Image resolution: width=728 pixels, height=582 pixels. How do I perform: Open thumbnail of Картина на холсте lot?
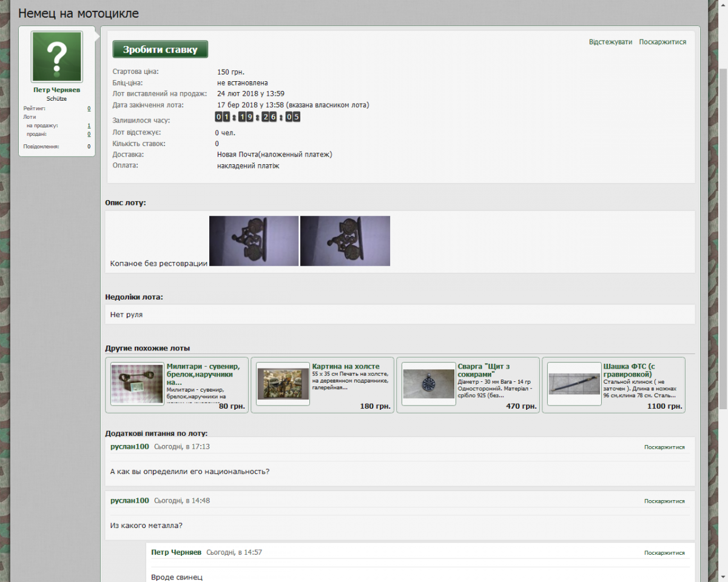pyautogui.click(x=283, y=384)
